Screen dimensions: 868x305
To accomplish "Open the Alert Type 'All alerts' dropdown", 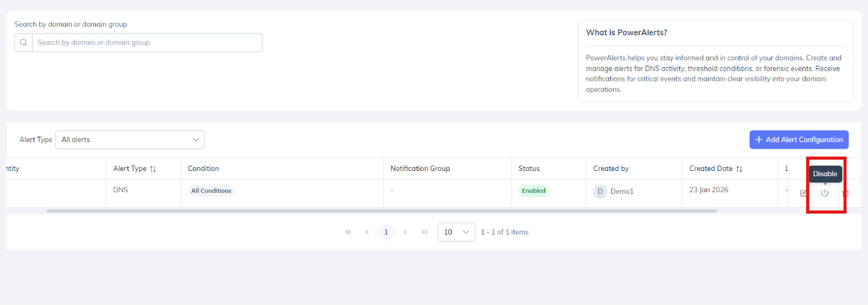I will [x=130, y=139].
